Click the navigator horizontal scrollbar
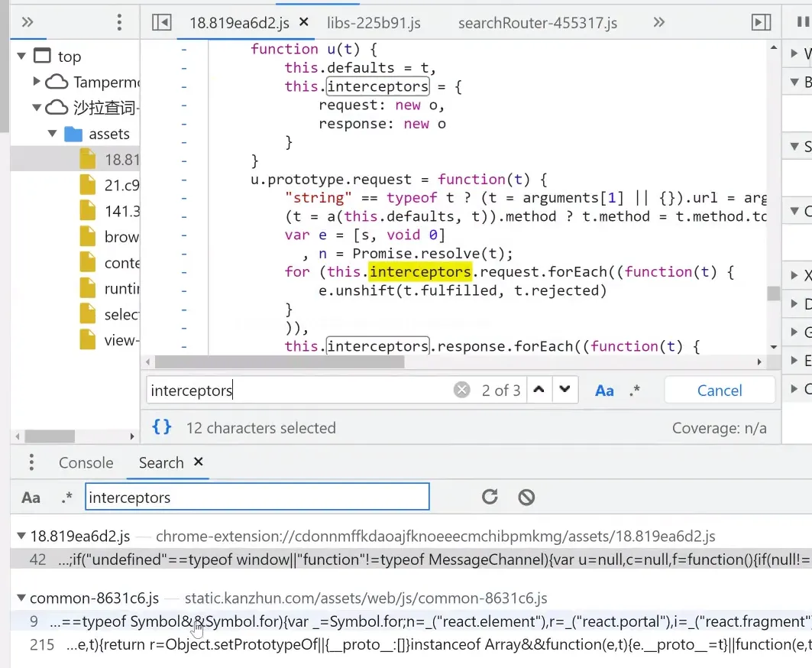Screen dimensions: 812x668 [x=50, y=436]
